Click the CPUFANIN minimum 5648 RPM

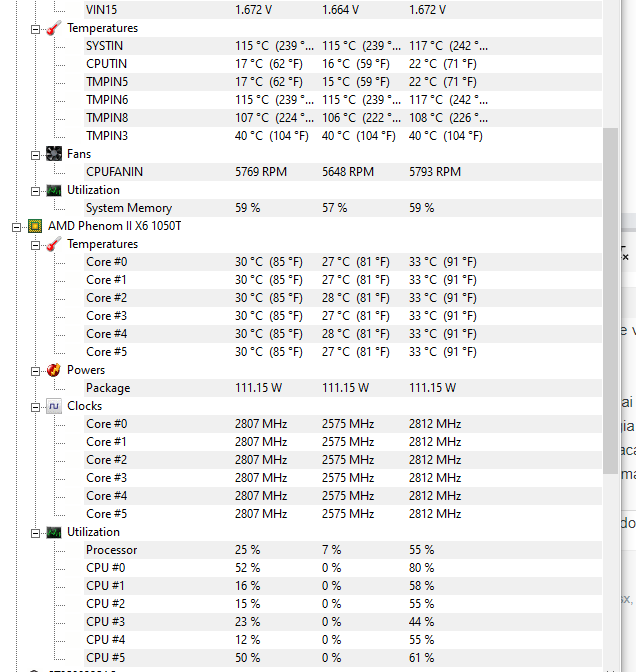click(x=348, y=172)
